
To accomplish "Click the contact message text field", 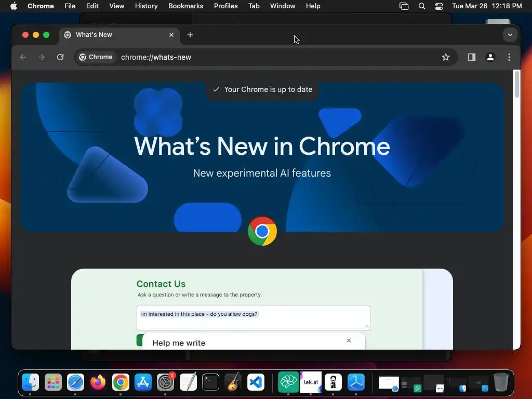I will tap(254, 317).
